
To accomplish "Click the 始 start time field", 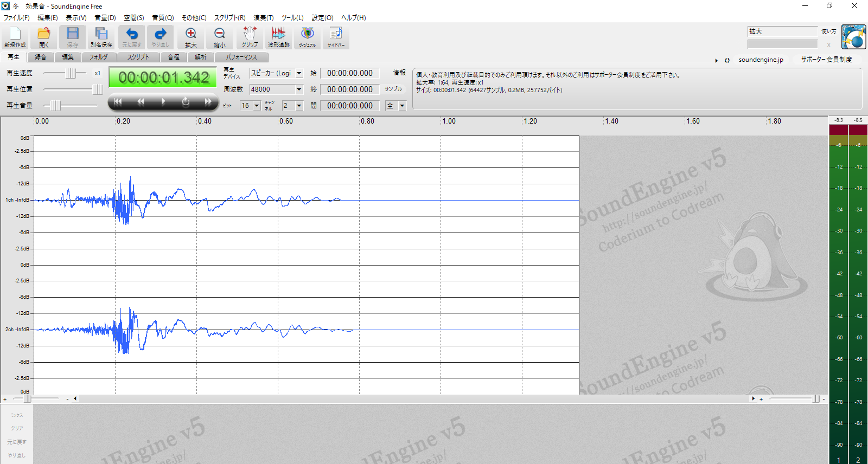I will (x=350, y=73).
